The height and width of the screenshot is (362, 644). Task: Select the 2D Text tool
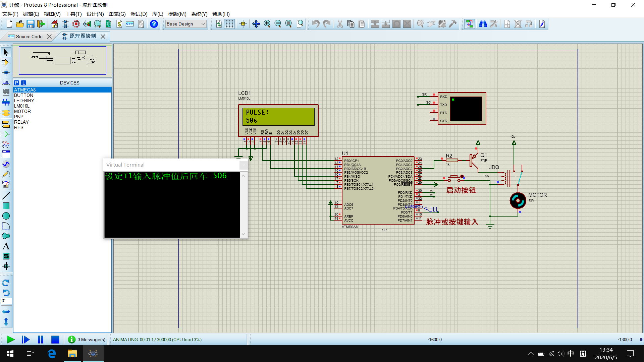click(6, 246)
